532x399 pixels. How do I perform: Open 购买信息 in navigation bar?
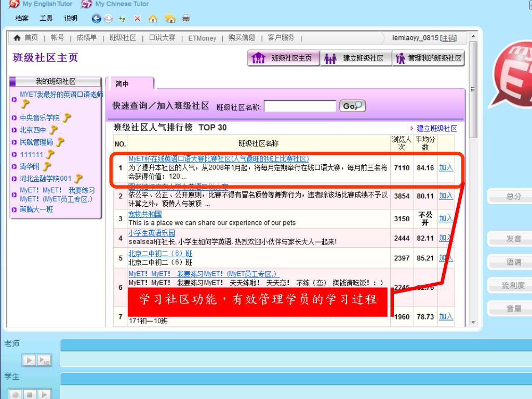pyautogui.click(x=242, y=37)
